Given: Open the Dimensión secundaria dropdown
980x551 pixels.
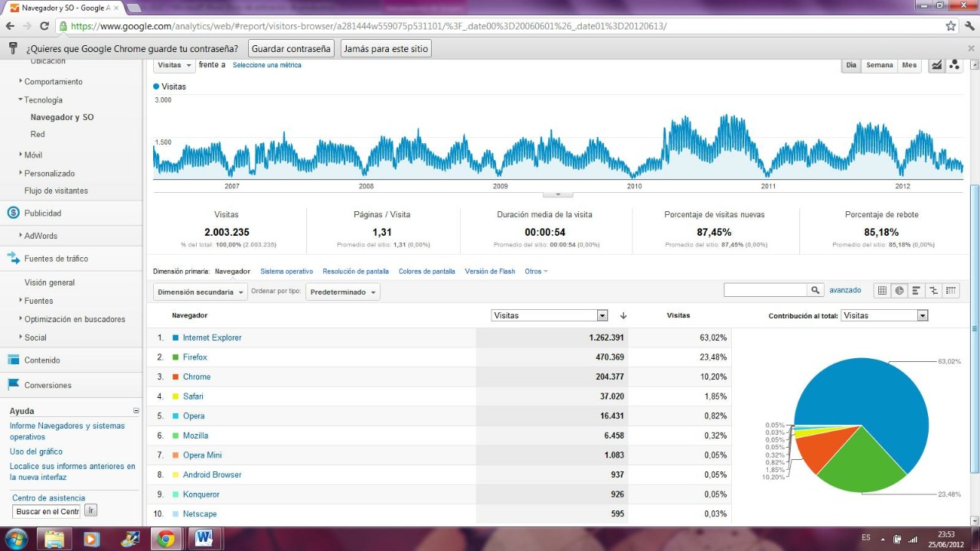Looking at the screenshot, I should (x=201, y=292).
